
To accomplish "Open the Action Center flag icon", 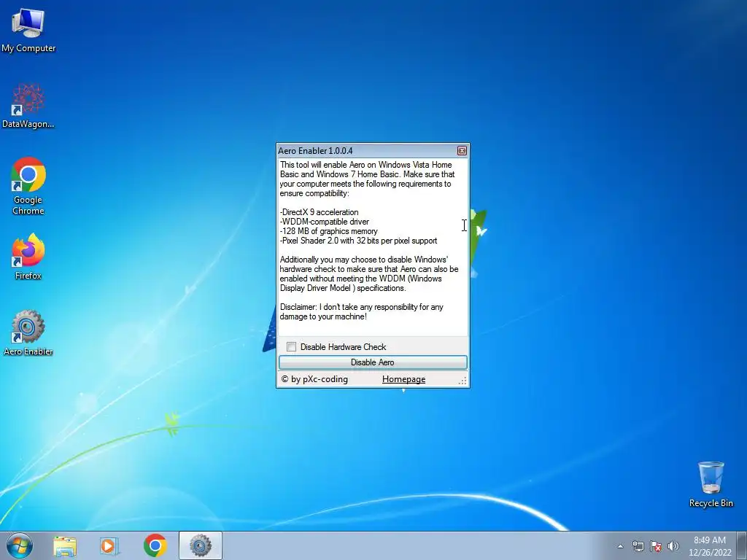I will click(656, 546).
